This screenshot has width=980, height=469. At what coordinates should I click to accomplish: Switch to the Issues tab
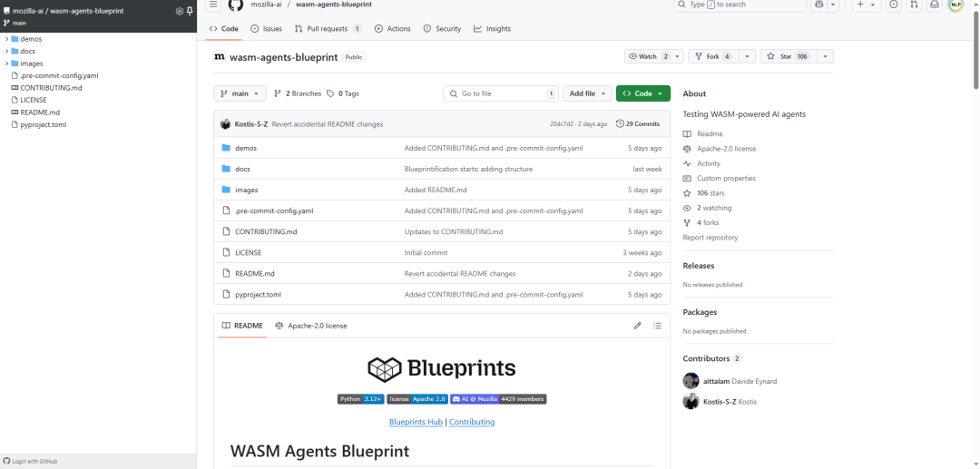266,29
